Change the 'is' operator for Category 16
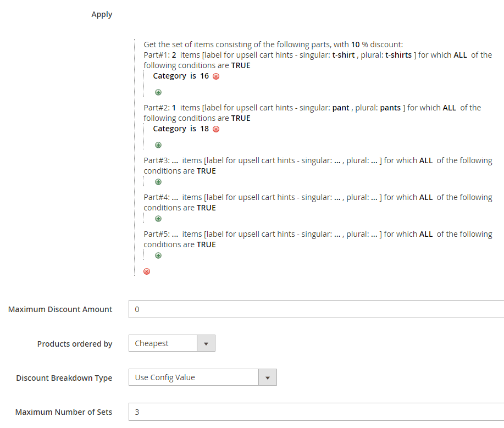 (x=193, y=76)
